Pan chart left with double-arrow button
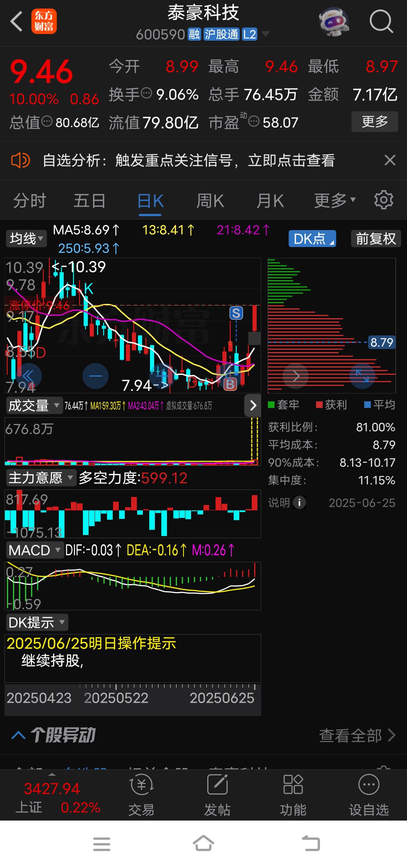Screen dimensions: 407x868 28,376
